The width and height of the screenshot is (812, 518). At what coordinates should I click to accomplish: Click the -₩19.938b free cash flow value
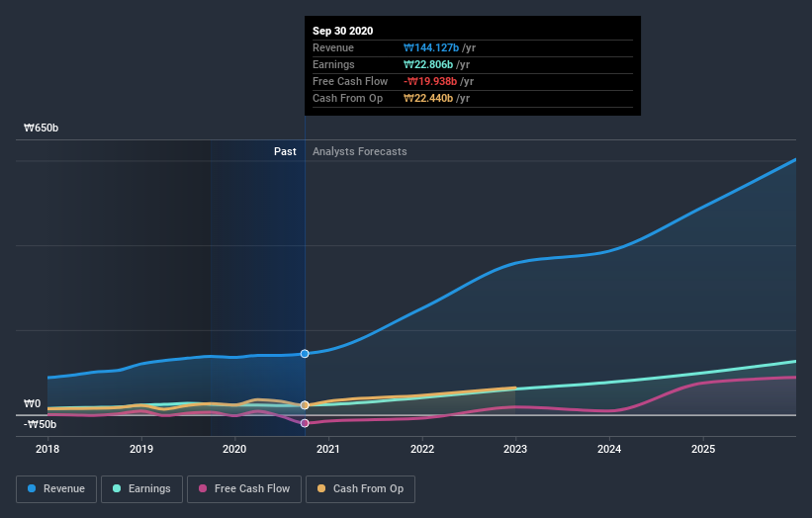click(430, 81)
